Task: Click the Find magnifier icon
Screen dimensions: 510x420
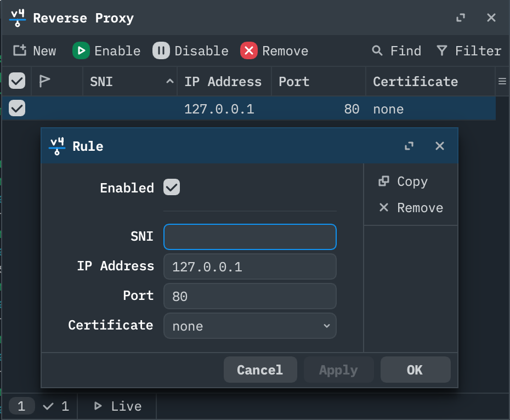Action: (x=377, y=50)
